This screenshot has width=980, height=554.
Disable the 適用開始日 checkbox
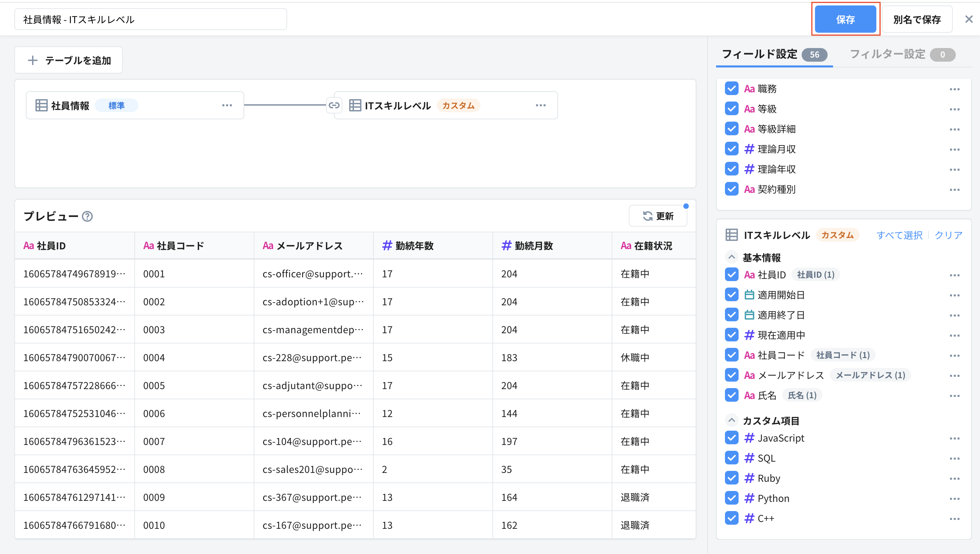pos(731,294)
